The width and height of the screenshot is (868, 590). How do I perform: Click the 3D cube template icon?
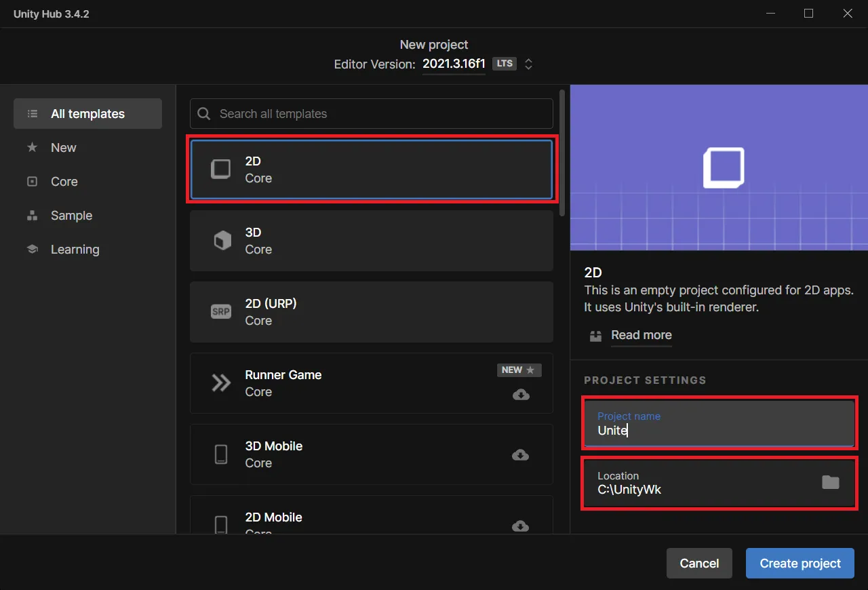222,241
